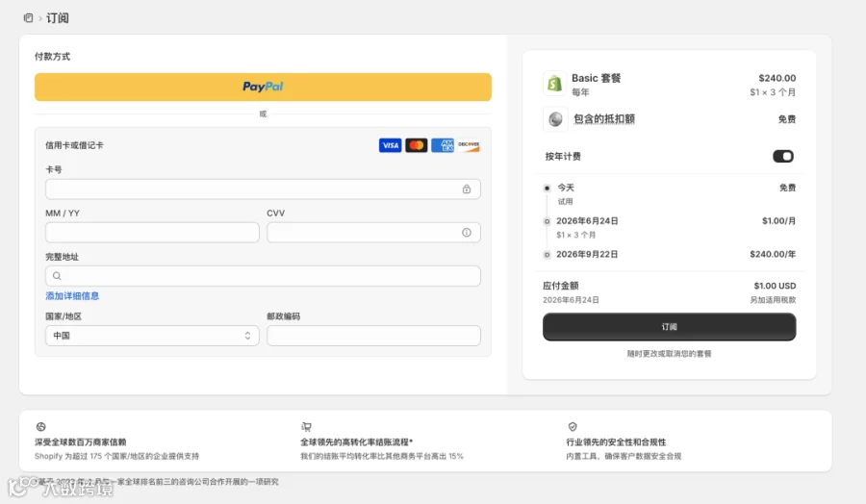Toggle the 按年计费 annual billing switch
This screenshot has width=866, height=504.
(783, 156)
